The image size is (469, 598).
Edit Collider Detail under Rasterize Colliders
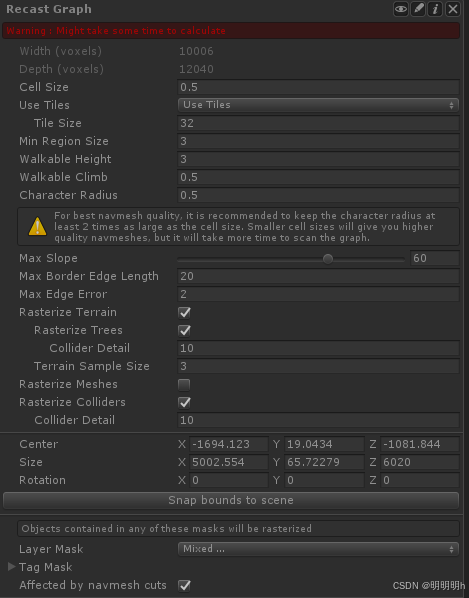(x=318, y=420)
